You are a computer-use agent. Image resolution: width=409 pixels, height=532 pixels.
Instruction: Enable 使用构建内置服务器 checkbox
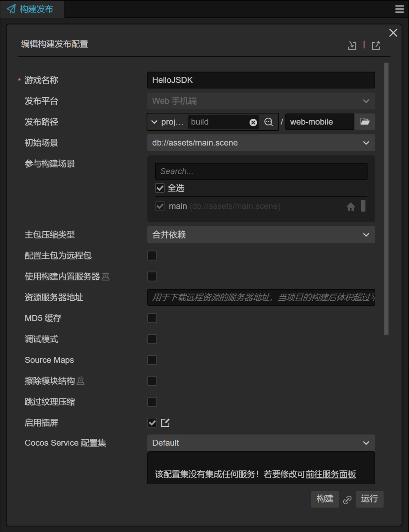(x=152, y=277)
